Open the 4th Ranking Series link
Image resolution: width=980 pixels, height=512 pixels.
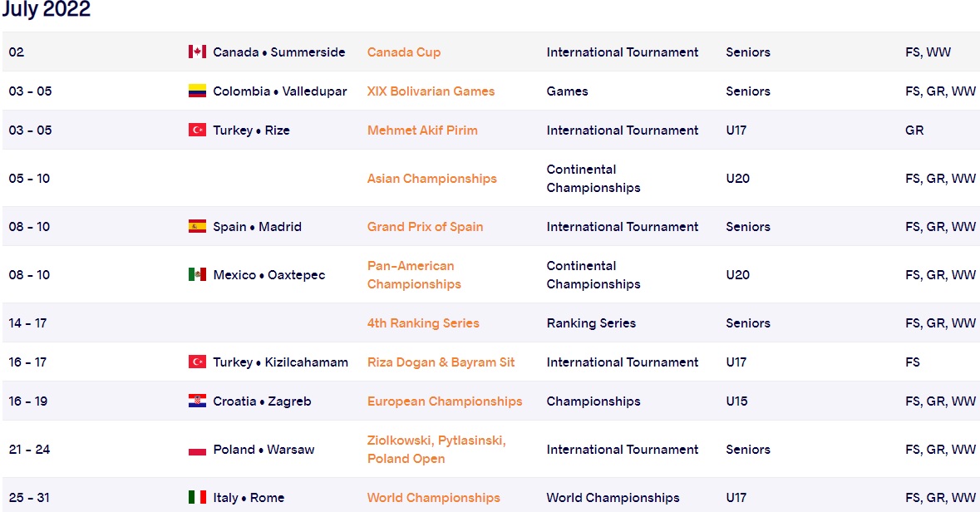[x=423, y=323]
